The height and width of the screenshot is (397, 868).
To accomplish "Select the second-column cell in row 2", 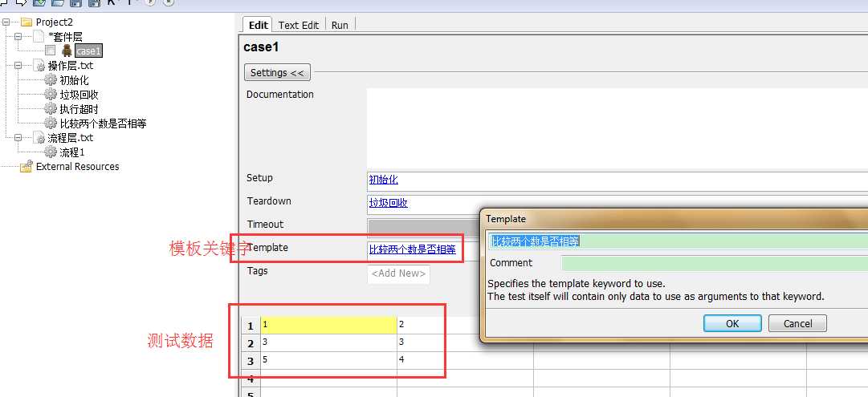I will coord(465,342).
